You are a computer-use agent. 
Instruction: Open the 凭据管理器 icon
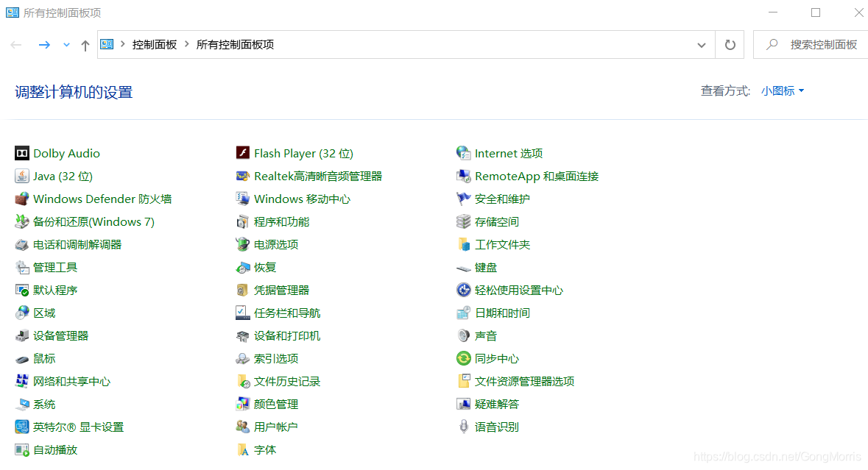pyautogui.click(x=242, y=290)
